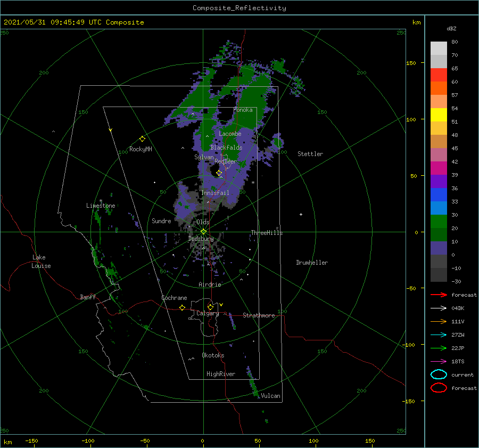The width and height of the screenshot is (479, 448).
Task: Click the asterisk marker above Limestone label
Action: (x=101, y=201)
